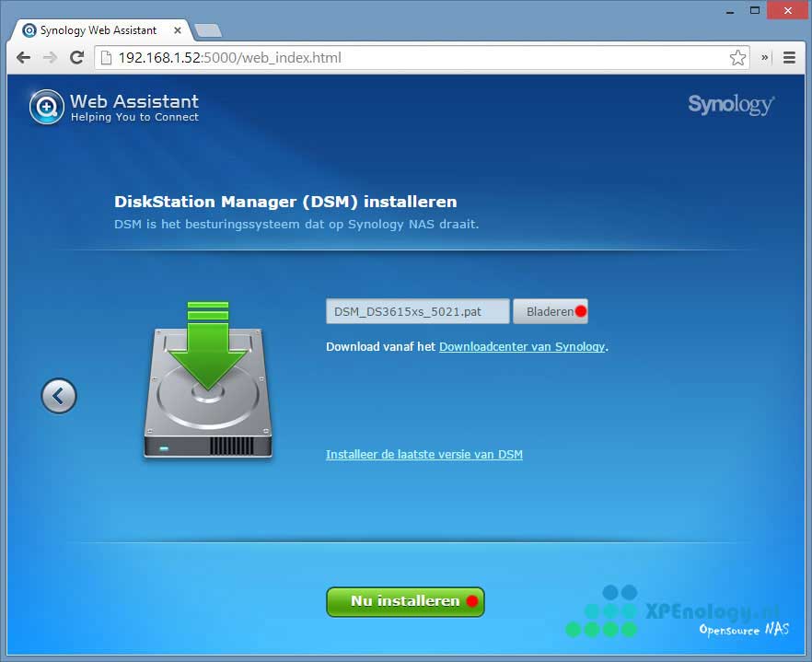Close the Synology Web Assistant tab
Viewport: 812px width, 662px height.
[178, 30]
